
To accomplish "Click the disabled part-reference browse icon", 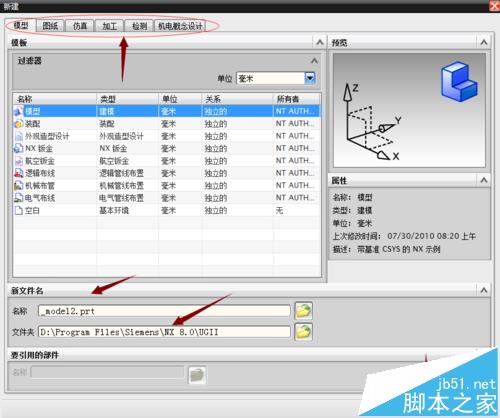I will click(x=197, y=375).
